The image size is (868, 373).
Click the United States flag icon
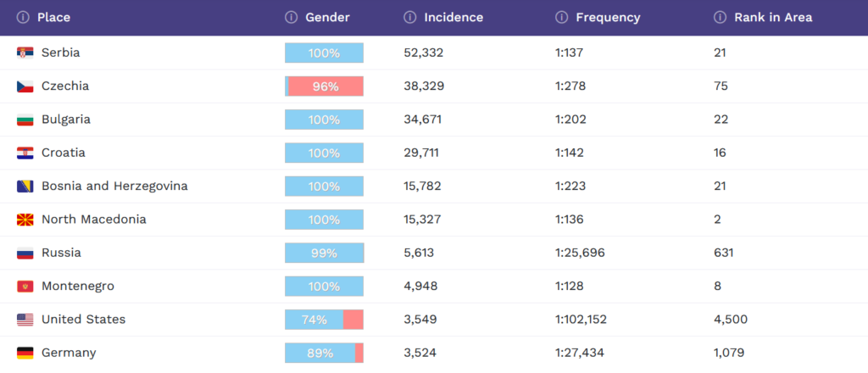(25, 320)
